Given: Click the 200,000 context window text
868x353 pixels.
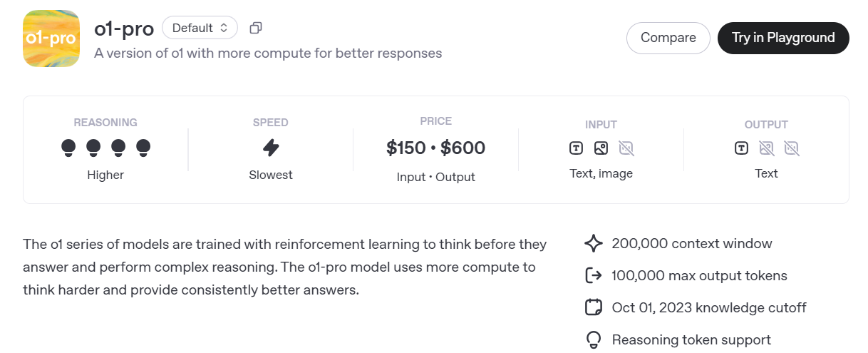Looking at the screenshot, I should click(x=691, y=244).
